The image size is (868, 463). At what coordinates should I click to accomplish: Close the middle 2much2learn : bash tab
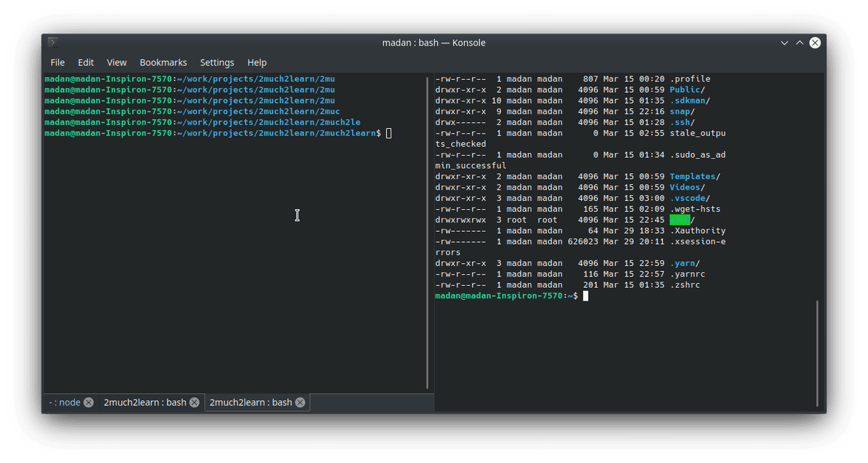pyautogui.click(x=194, y=402)
